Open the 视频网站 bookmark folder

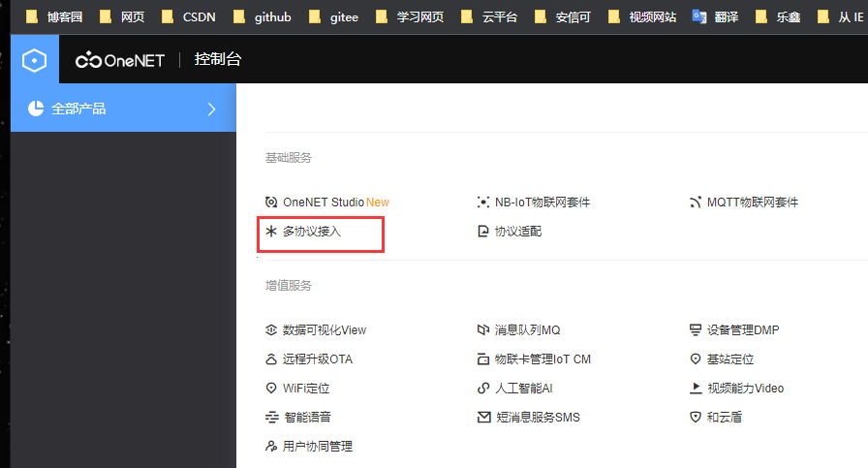tap(642, 17)
